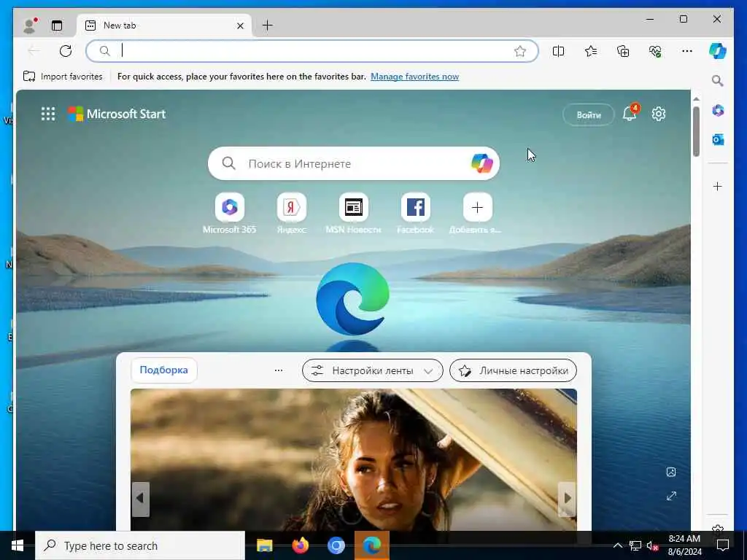Open Settings and more ellipsis menu
The height and width of the screenshot is (560, 747).
687,51
